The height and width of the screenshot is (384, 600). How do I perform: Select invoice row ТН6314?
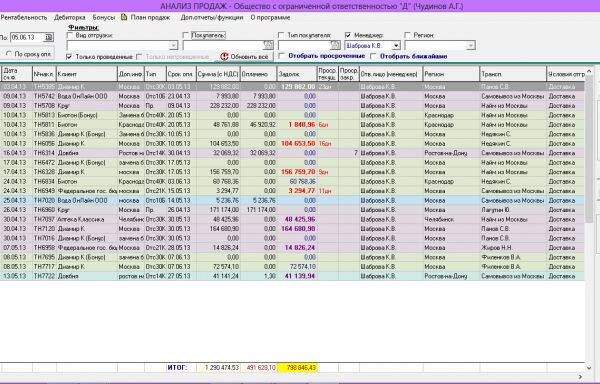point(292,153)
